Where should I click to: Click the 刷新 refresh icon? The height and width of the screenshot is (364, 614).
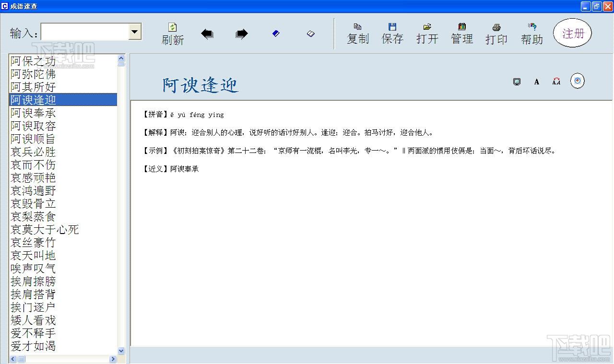tap(173, 28)
